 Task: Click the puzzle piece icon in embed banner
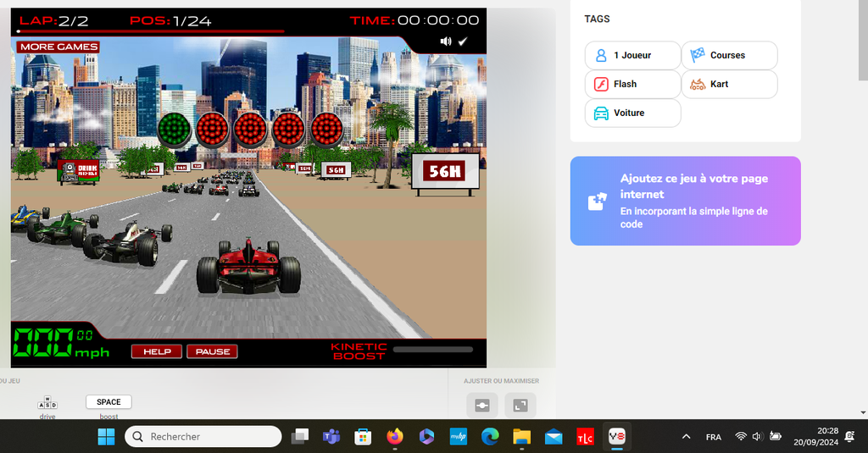[x=597, y=202]
